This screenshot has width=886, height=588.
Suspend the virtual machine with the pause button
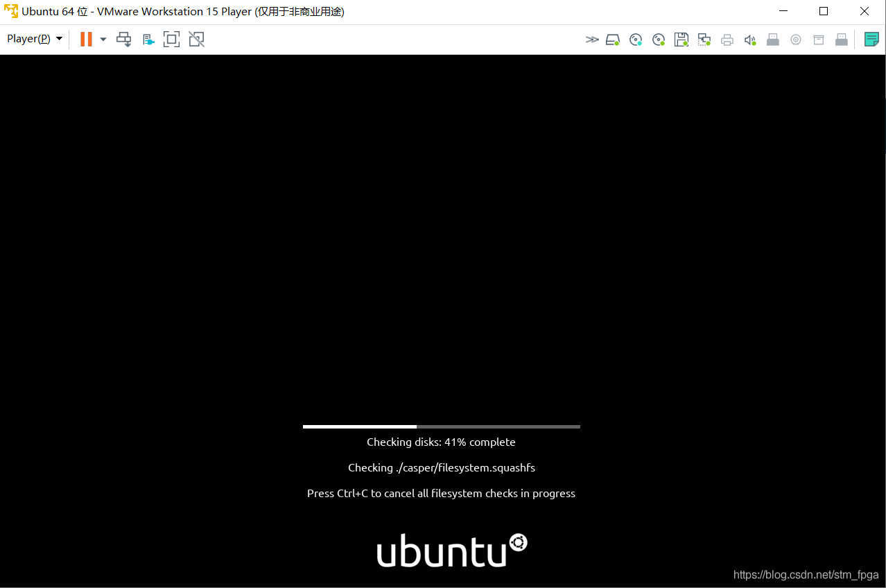coord(86,39)
